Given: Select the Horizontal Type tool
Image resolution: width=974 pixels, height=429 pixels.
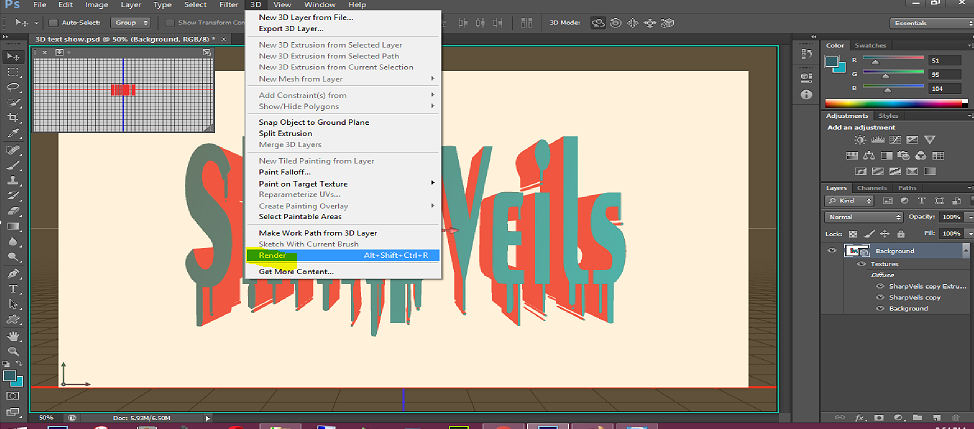Looking at the screenshot, I should coord(12,289).
